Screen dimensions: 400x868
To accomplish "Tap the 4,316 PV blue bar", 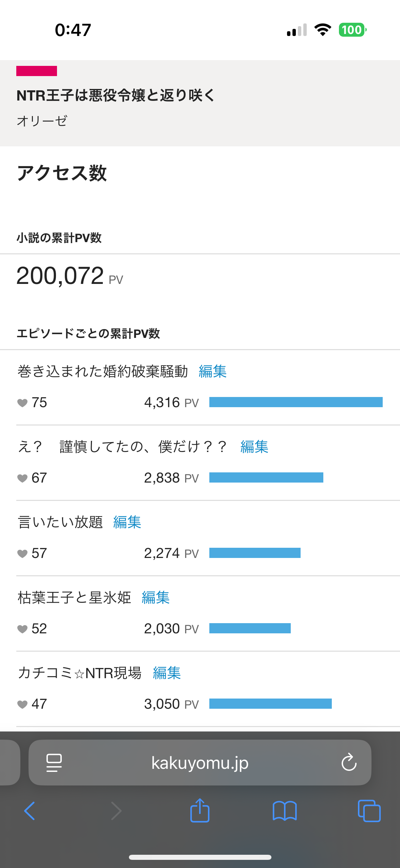I will point(296,402).
